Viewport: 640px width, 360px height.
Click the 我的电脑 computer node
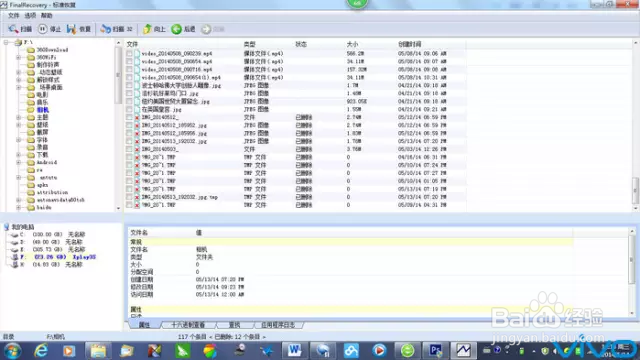pyautogui.click(x=19, y=227)
